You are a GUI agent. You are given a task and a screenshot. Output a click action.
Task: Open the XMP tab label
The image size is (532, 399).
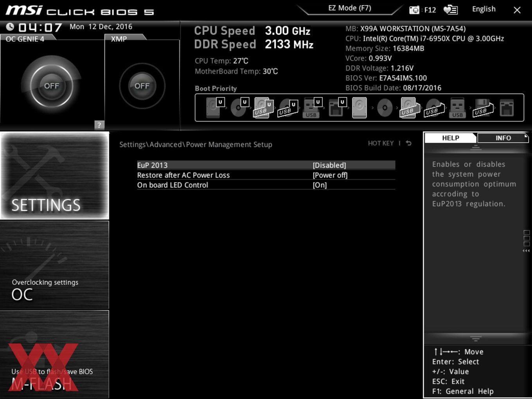point(119,39)
